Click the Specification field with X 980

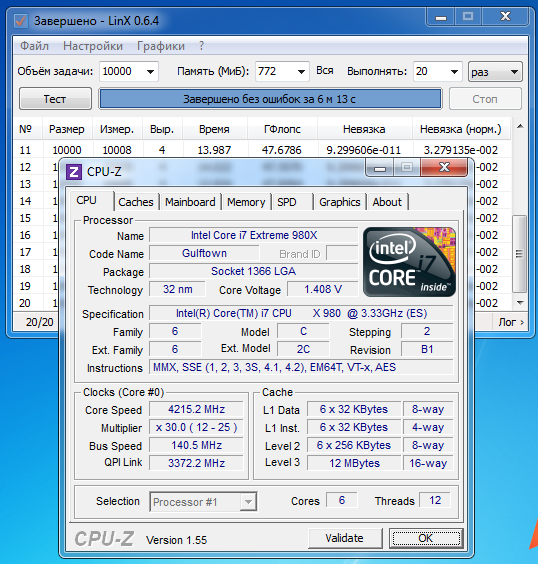[301, 313]
